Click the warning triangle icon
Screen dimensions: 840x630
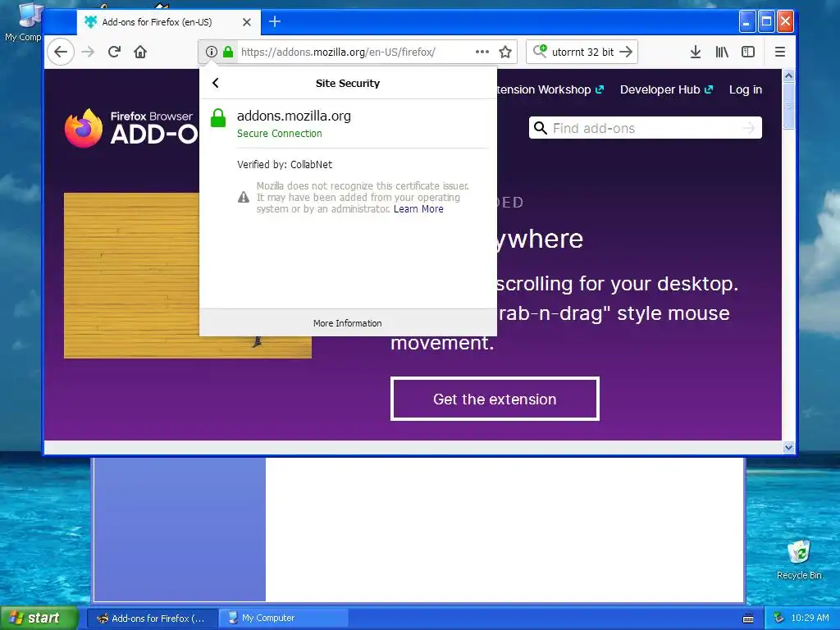pyautogui.click(x=243, y=197)
